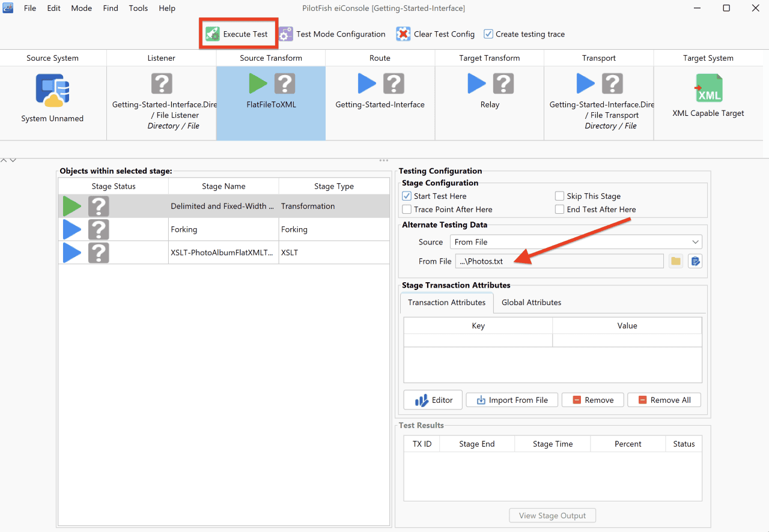Viewport: 769px width, 532px height.
Task: Click blue play icon in XSLT row
Action: tap(72, 253)
